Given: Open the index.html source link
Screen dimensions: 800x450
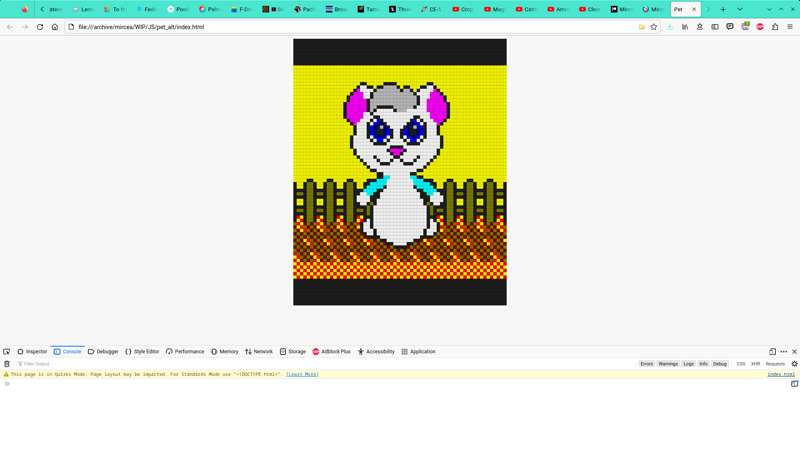Looking at the screenshot, I should coord(781,374).
